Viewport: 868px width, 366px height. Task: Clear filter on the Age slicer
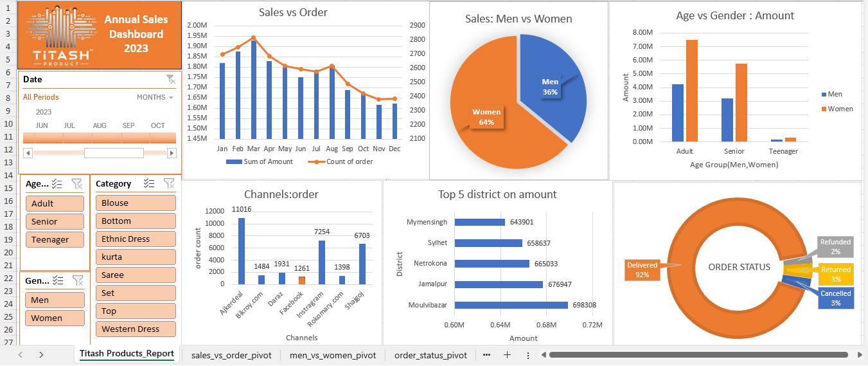(x=77, y=184)
